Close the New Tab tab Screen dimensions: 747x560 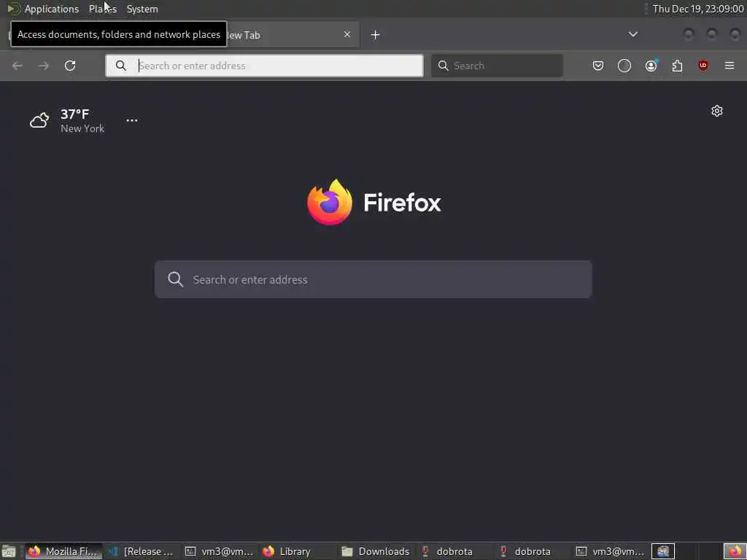click(x=347, y=34)
